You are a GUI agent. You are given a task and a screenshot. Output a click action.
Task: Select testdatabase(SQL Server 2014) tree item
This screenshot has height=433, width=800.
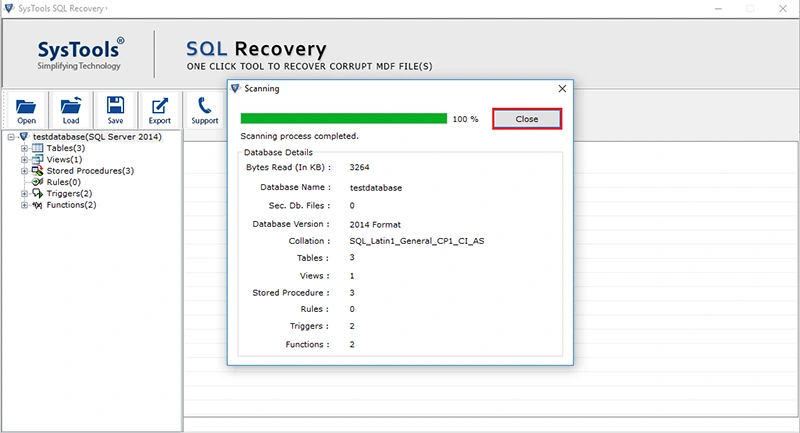pos(97,137)
